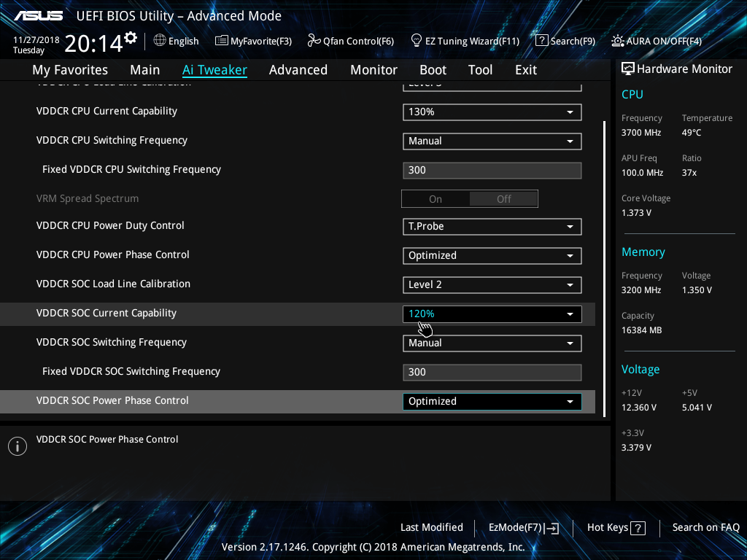Open VDDCR SOC Switching Frequency dropdown

pos(492,343)
